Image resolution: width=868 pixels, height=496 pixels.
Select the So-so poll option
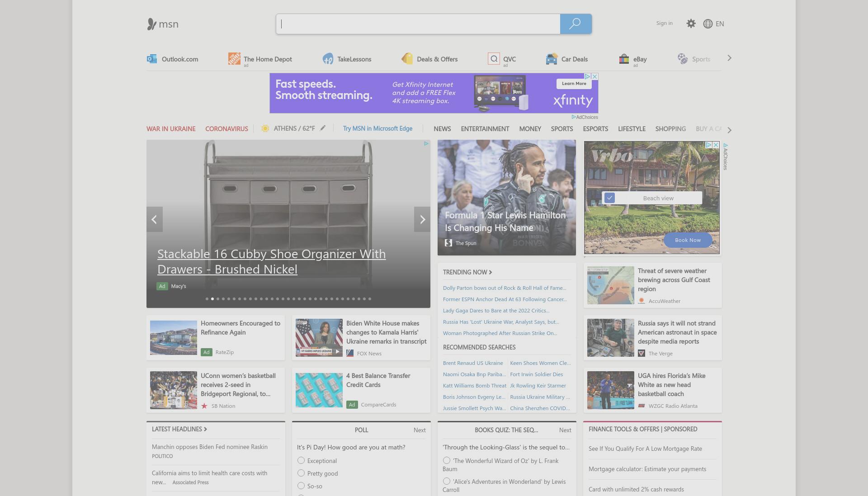[301, 486]
